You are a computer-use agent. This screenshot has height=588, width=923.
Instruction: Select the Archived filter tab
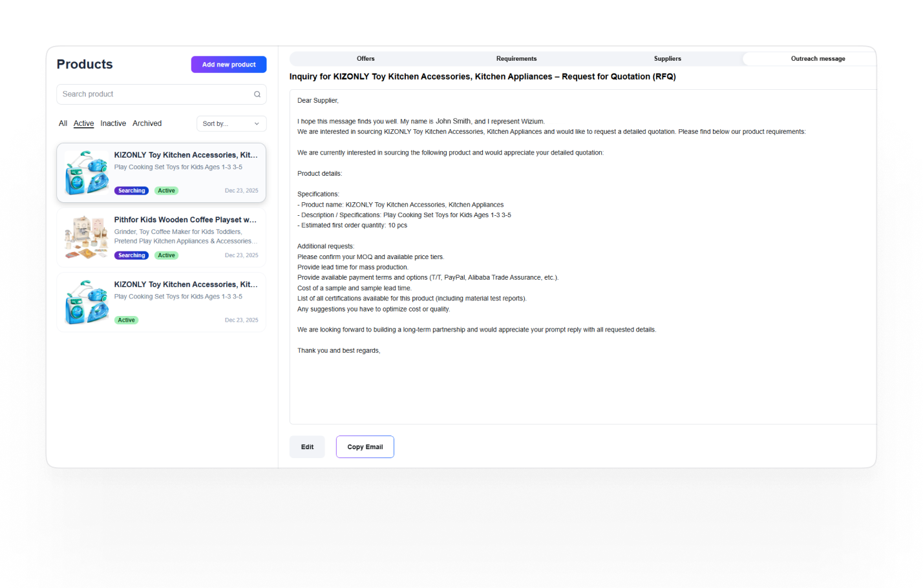147,123
